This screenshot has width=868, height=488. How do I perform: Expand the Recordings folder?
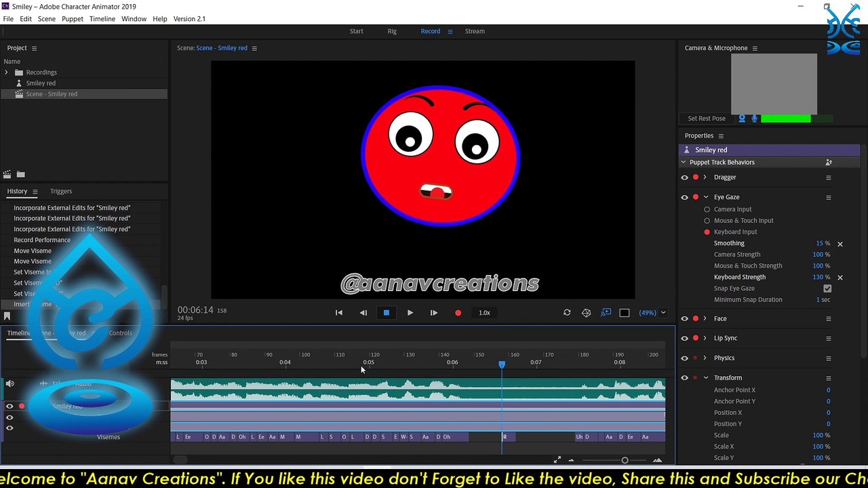click(6, 73)
